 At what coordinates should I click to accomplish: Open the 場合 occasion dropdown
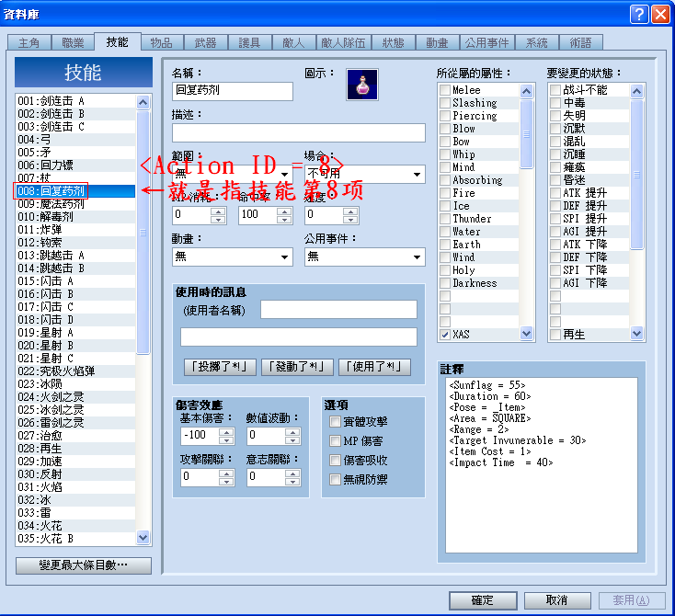pyautogui.click(x=364, y=174)
